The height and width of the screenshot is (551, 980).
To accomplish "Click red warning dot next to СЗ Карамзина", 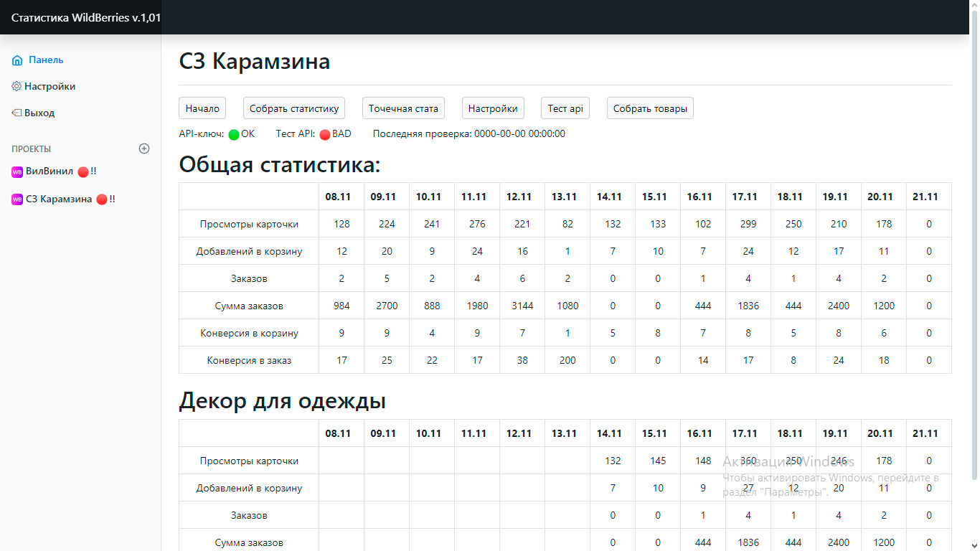I will click(102, 199).
